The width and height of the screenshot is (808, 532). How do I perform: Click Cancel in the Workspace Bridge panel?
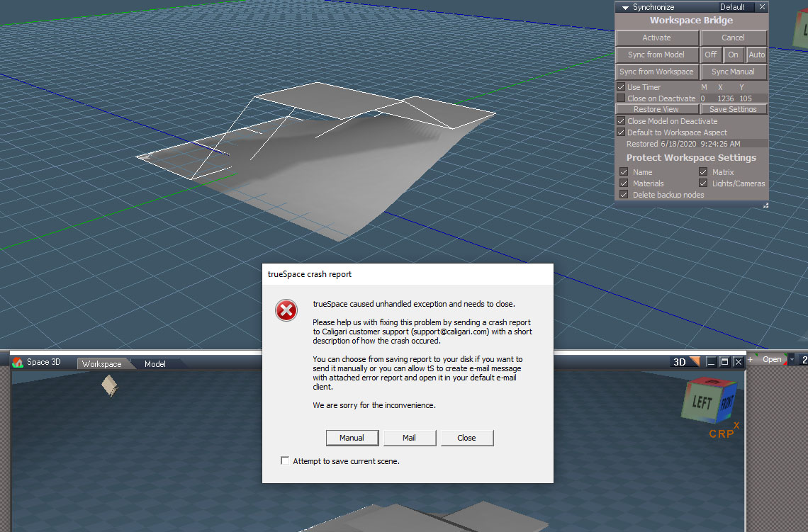pyautogui.click(x=734, y=38)
